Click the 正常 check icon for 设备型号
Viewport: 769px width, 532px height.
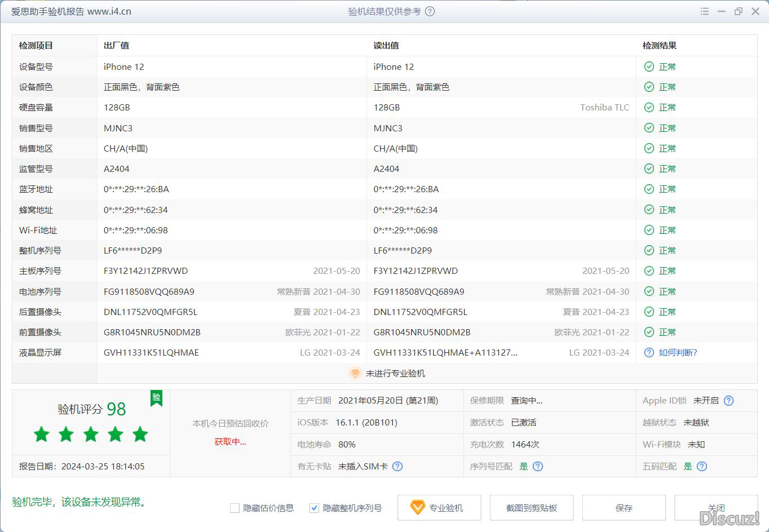[x=649, y=66]
